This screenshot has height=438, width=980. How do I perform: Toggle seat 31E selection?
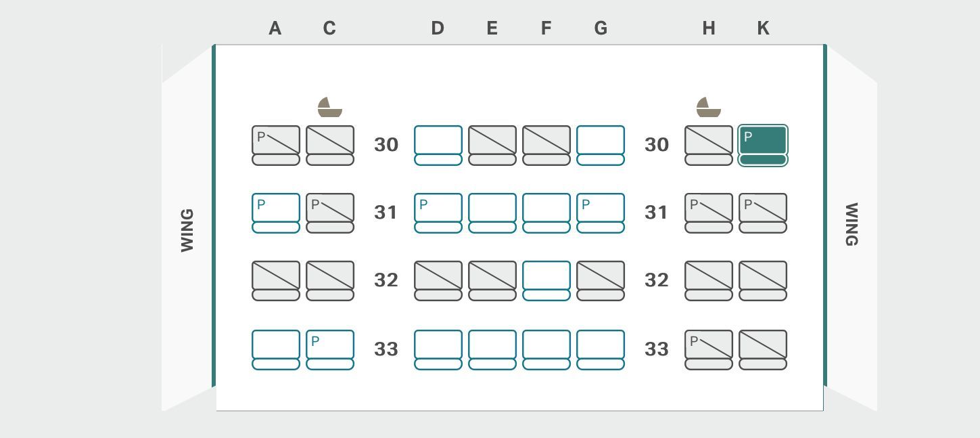tap(492, 213)
